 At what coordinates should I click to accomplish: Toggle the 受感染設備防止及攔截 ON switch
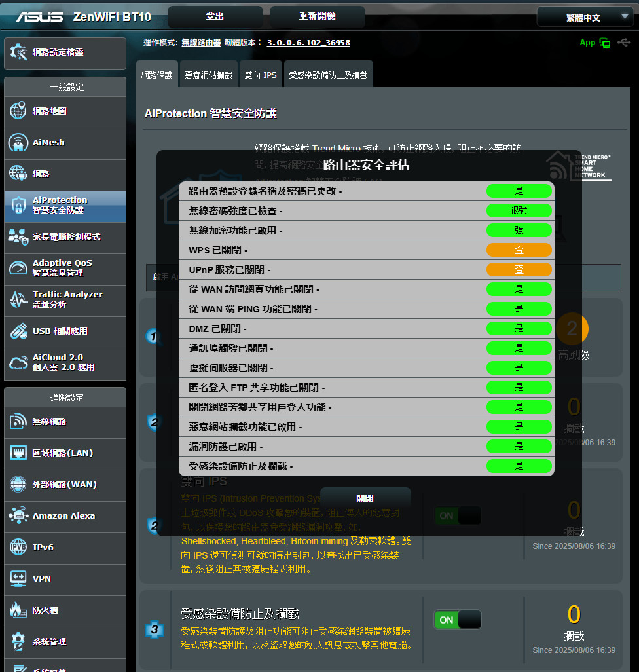tap(458, 620)
